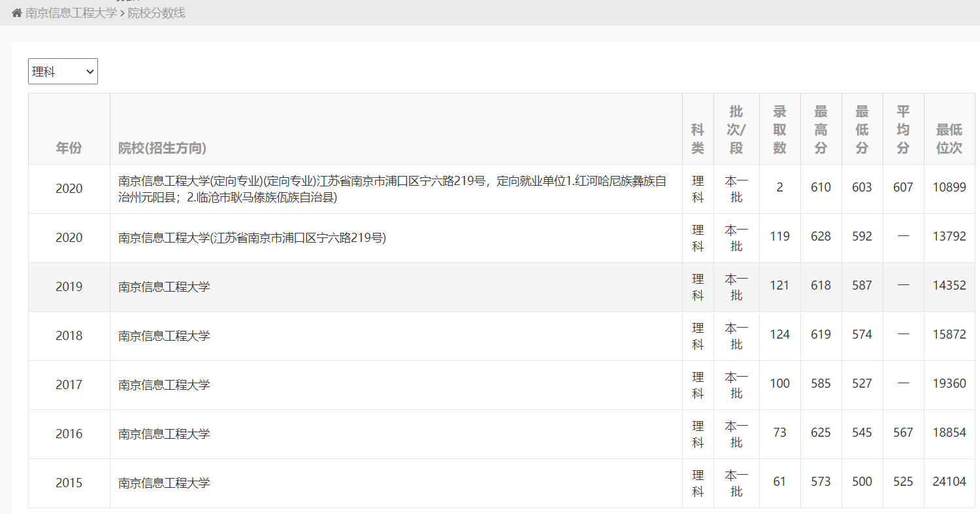
Task: Click average score 525
Action: pyautogui.click(x=903, y=482)
